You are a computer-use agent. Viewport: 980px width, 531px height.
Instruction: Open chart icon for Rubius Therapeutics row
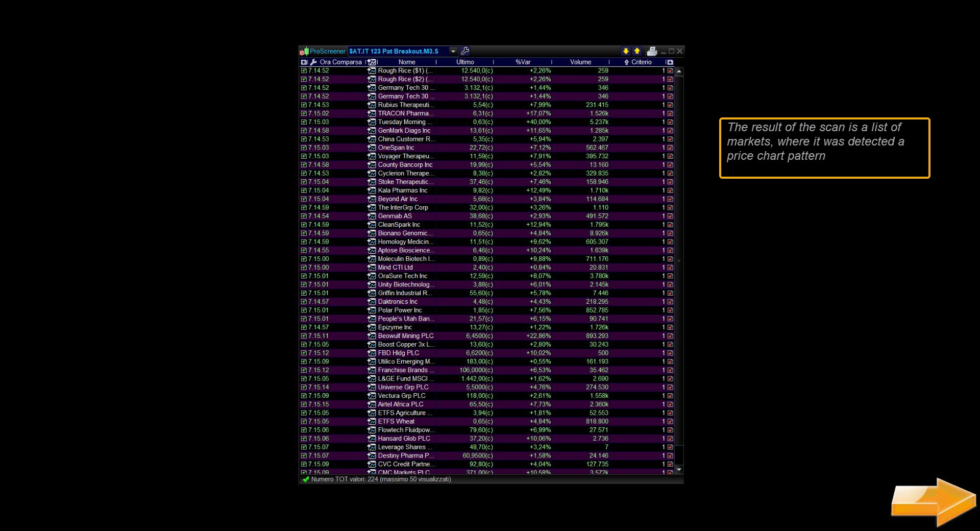372,105
